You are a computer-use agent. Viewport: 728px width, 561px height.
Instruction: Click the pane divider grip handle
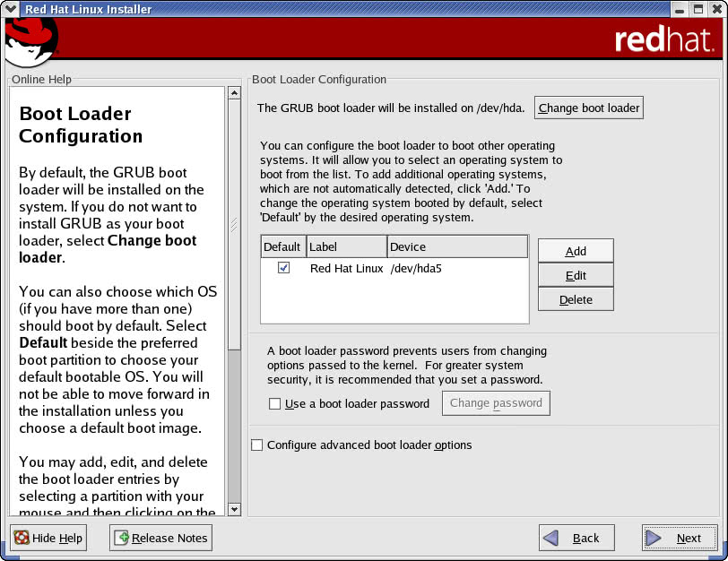(x=234, y=225)
